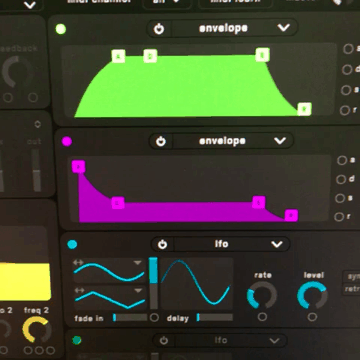Select the attack node of the magenta envelope

pyautogui.click(x=79, y=167)
